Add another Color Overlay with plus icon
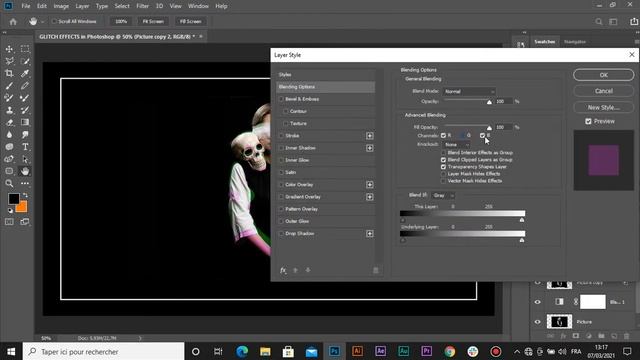Viewport: 640px width, 360px height. [369, 184]
